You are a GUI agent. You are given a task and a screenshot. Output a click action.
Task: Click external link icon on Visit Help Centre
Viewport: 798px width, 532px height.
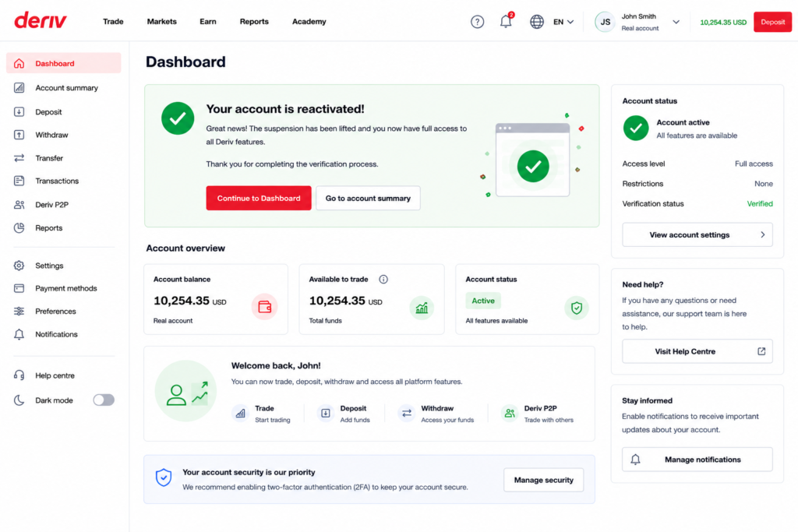[x=761, y=351]
